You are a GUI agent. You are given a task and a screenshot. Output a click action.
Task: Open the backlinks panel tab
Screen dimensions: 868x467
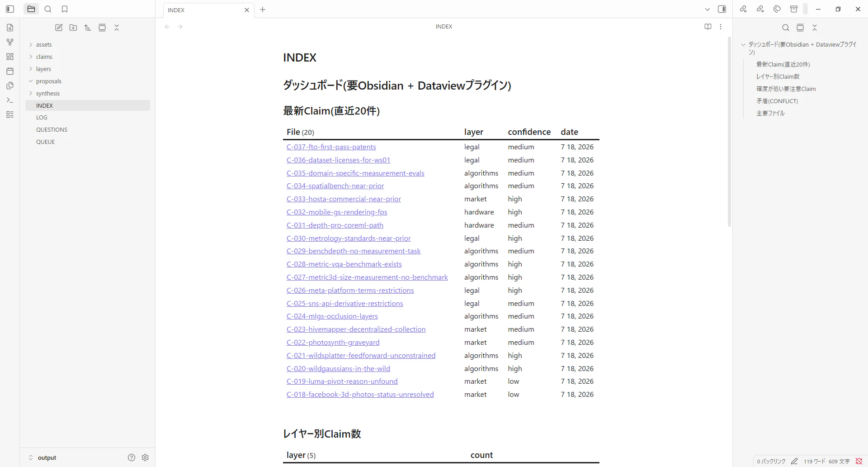[743, 9]
